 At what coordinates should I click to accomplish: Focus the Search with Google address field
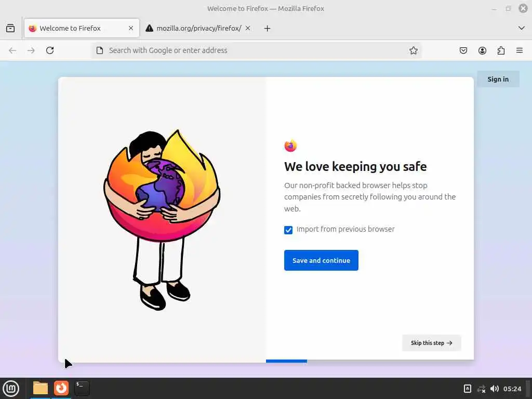tap(257, 50)
